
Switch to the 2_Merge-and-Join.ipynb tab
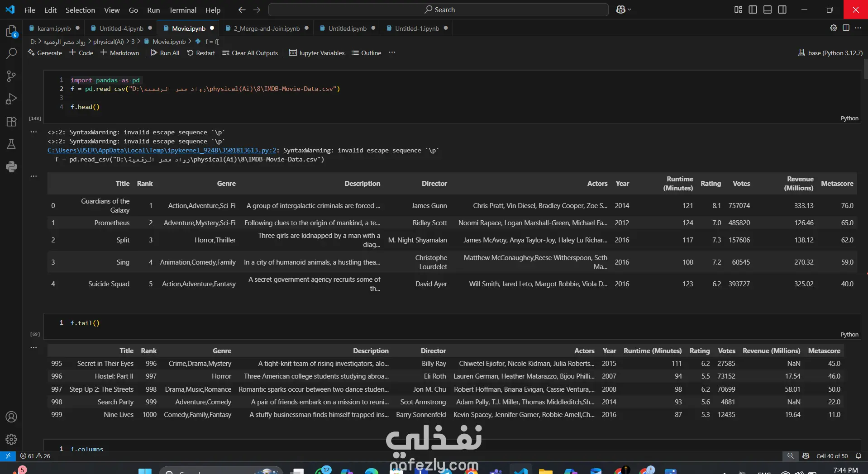[267, 28]
